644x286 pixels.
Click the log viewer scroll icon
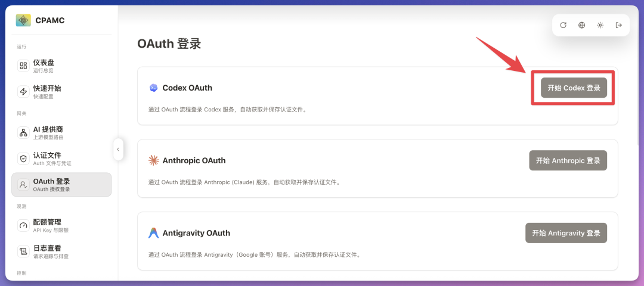click(x=23, y=251)
